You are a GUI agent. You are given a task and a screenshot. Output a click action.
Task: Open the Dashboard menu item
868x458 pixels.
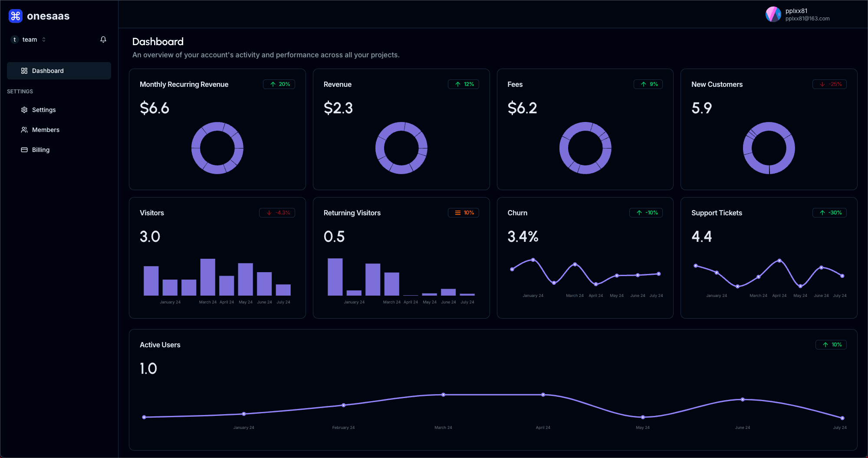59,71
